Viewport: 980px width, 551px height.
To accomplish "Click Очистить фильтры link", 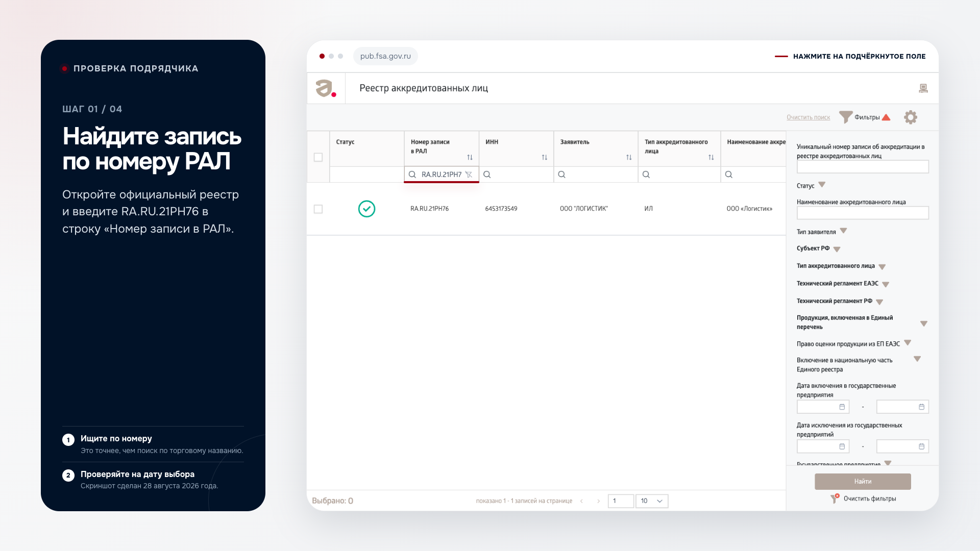I will (x=870, y=498).
